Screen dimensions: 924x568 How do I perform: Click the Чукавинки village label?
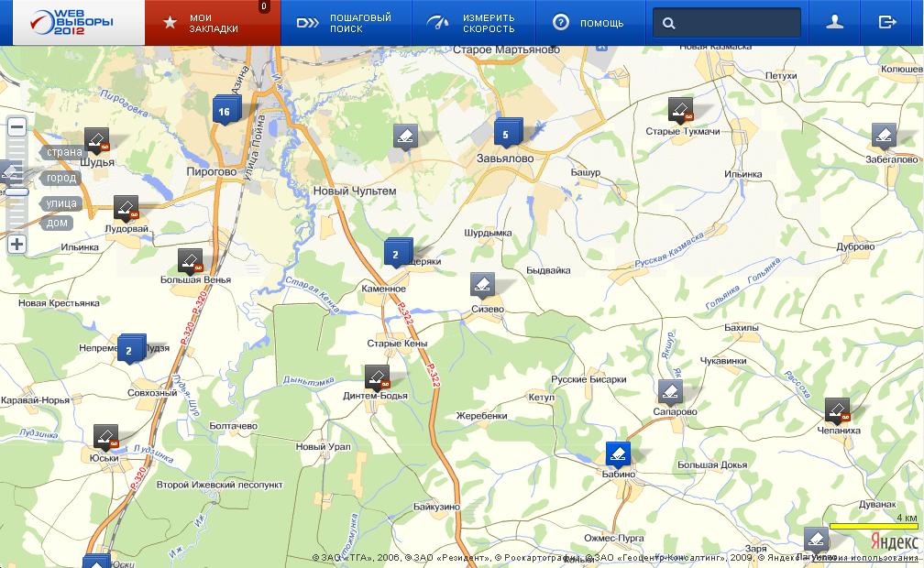coord(723,361)
